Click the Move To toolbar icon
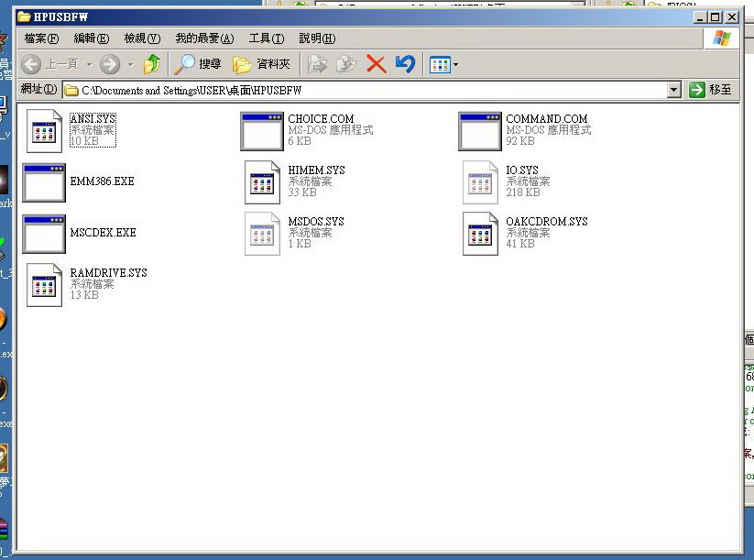 (x=317, y=64)
